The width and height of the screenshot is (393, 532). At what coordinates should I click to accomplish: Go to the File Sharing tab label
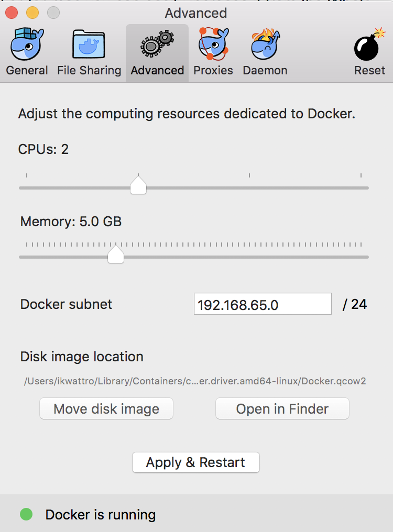(x=89, y=70)
